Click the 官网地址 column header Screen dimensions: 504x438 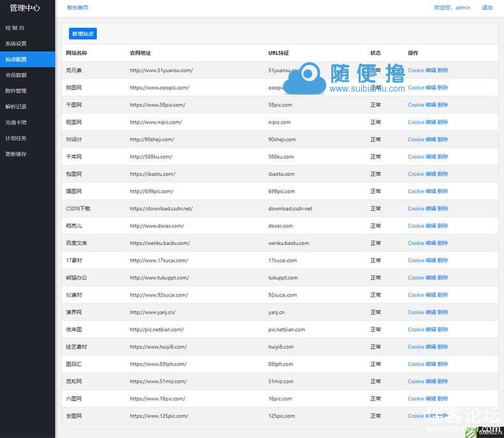point(140,53)
